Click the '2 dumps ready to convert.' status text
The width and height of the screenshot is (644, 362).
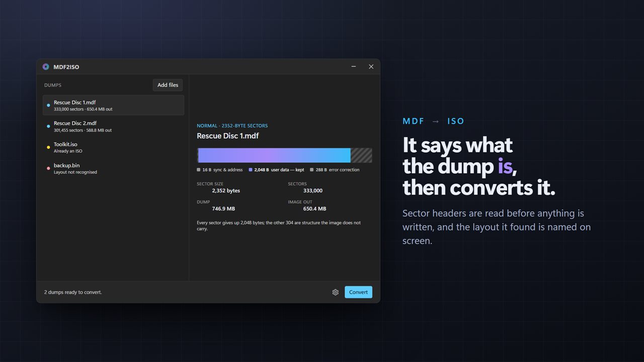pos(73,292)
